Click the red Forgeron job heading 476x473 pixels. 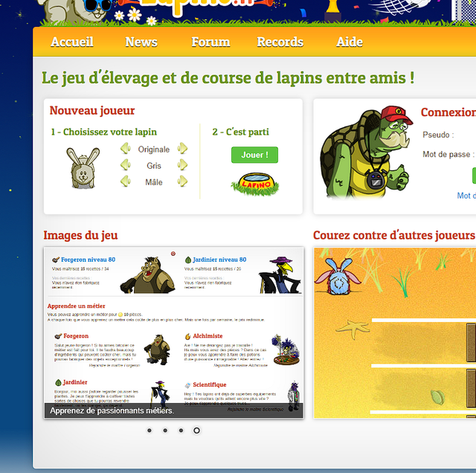click(x=76, y=335)
